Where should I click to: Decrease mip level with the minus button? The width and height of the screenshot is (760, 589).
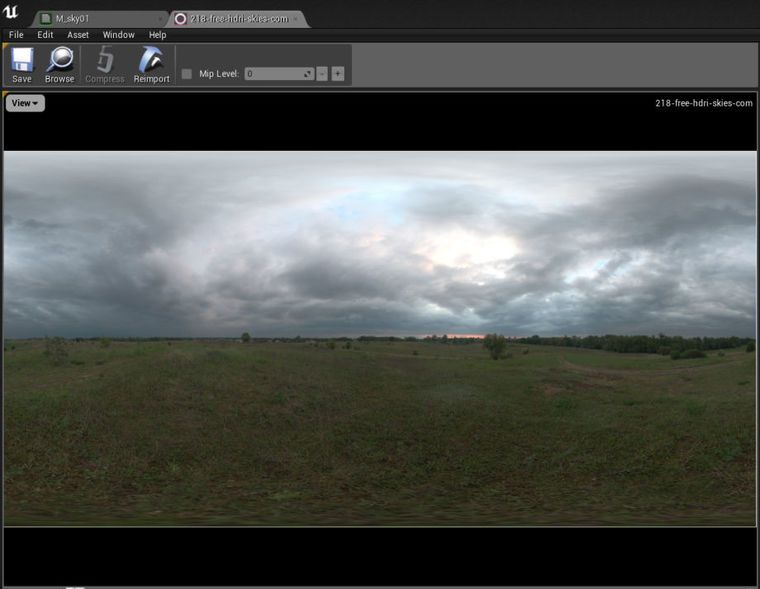tap(322, 74)
